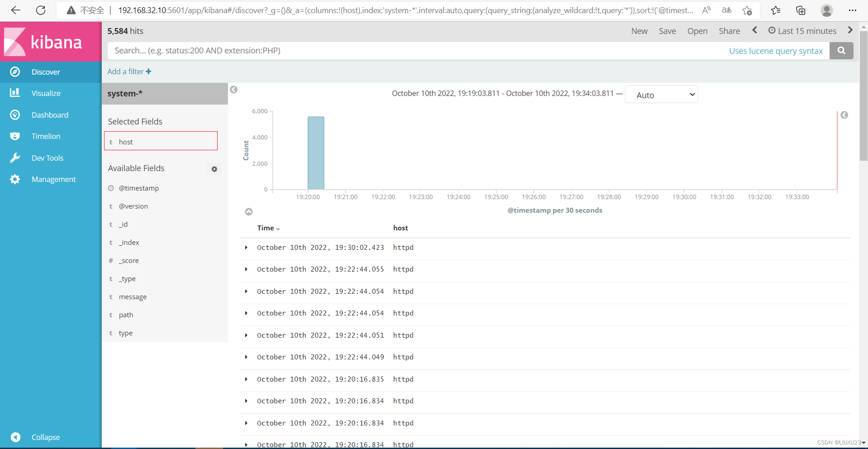This screenshot has height=449, width=868.
Task: Click the host column header
Action: (x=400, y=228)
